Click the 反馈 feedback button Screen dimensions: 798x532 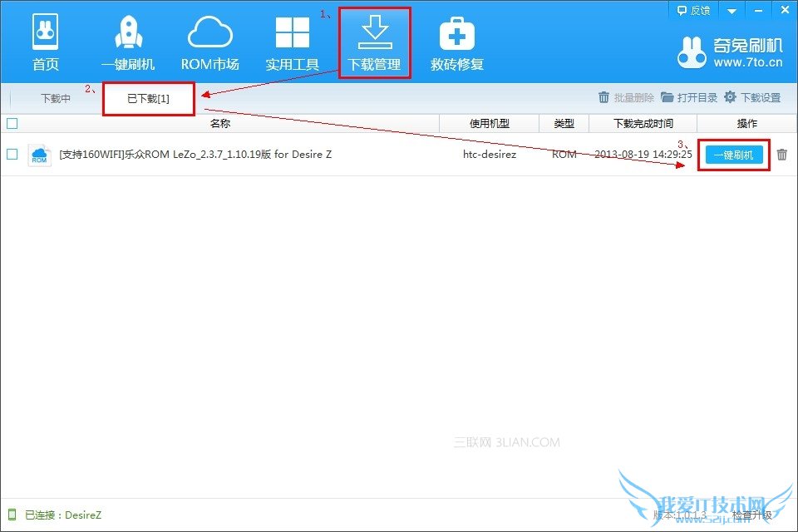[693, 10]
